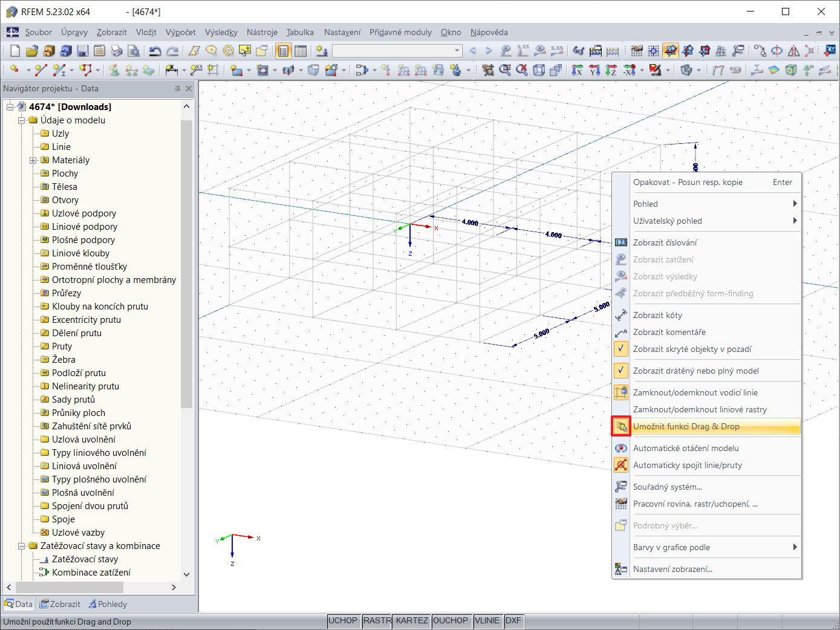This screenshot has width=840, height=630.
Task: Click the Drag & Drop icon in context menu
Action: click(x=621, y=426)
